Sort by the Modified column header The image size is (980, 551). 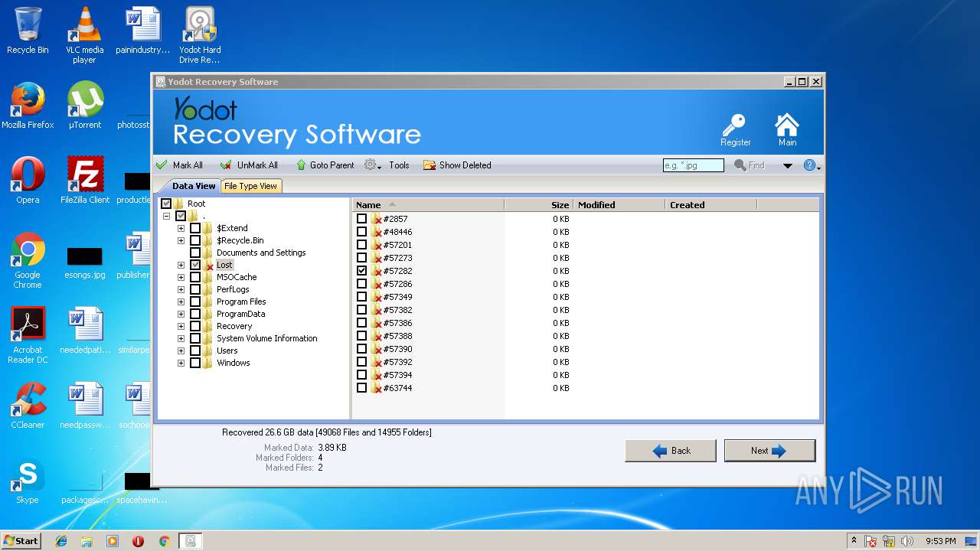pyautogui.click(x=619, y=204)
